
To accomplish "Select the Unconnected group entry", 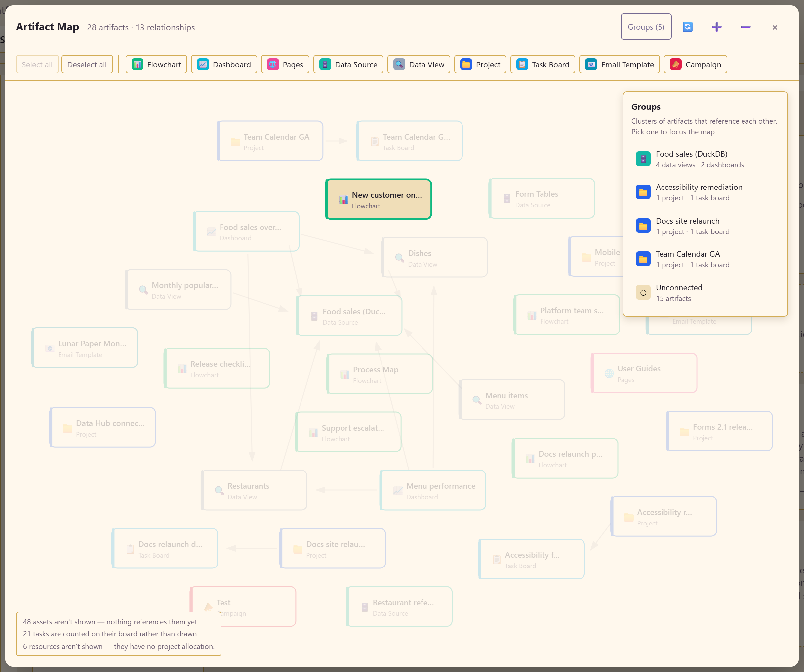I will coord(705,293).
